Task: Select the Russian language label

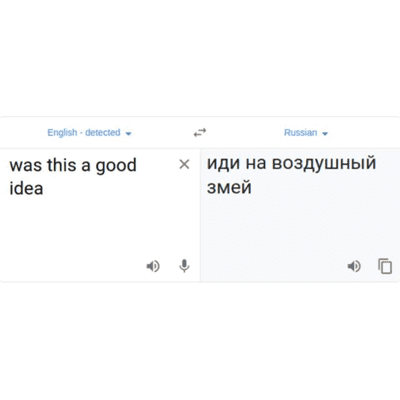Action: 300,133
